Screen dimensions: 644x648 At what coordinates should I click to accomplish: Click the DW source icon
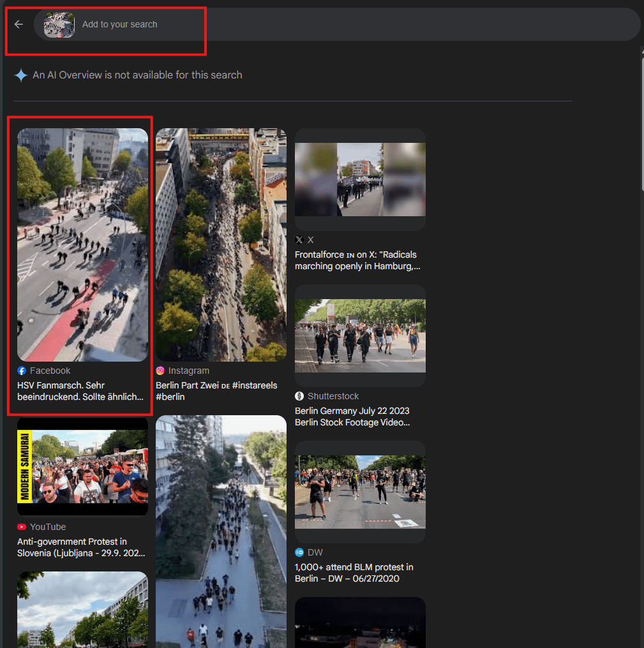pyautogui.click(x=299, y=552)
